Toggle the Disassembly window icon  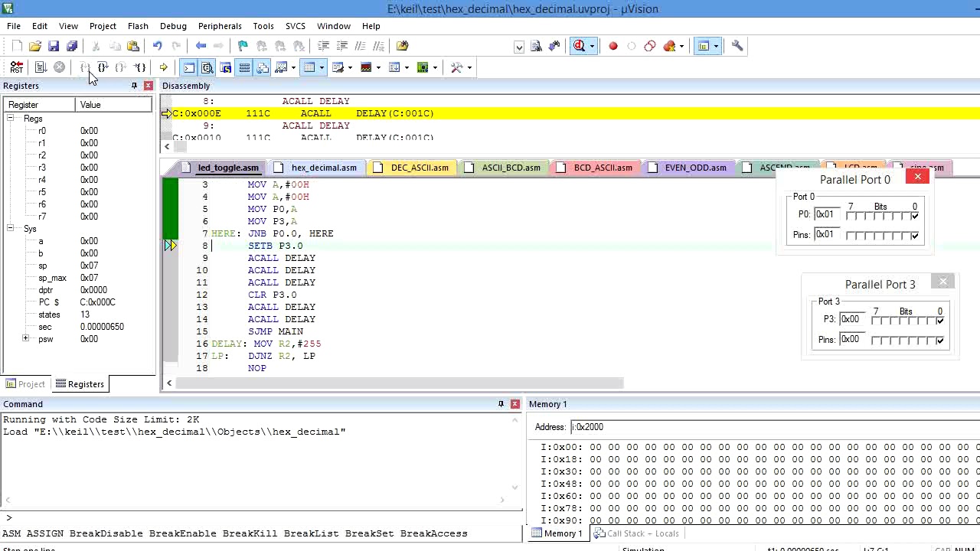(x=207, y=67)
